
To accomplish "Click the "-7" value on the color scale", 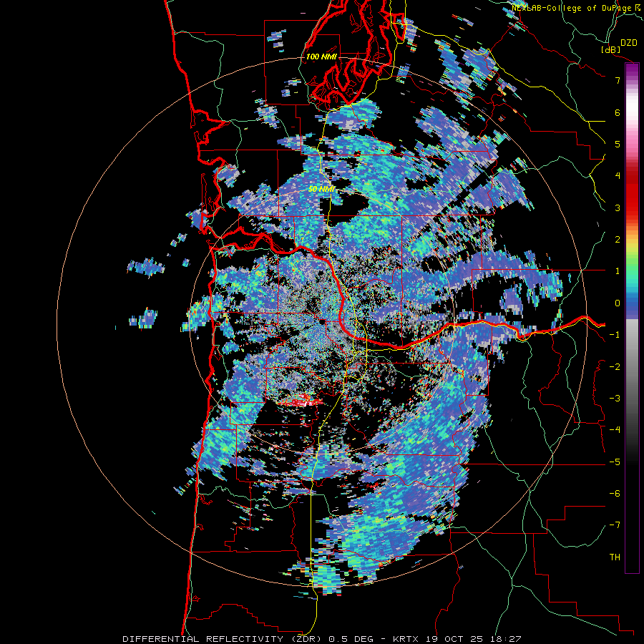I will (x=615, y=525).
